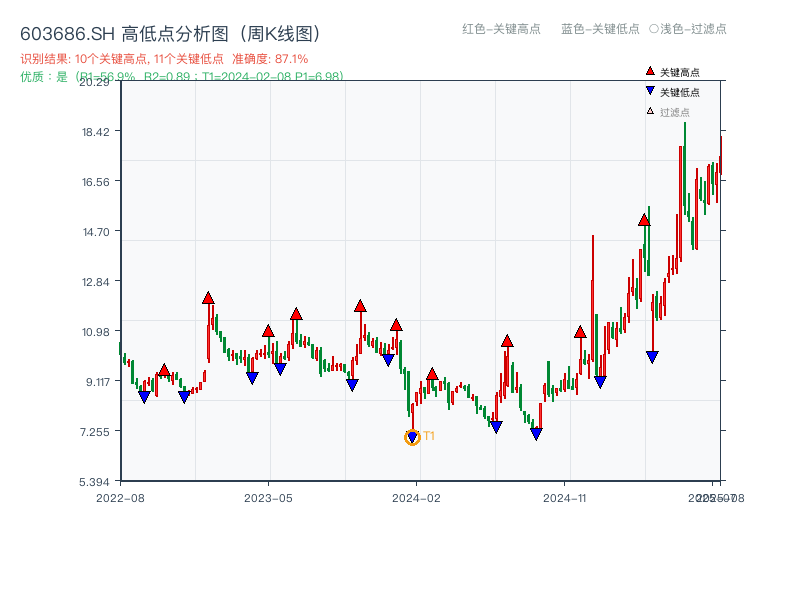Image resolution: width=800 pixels, height=600 pixels.
Task: Click the 过滤点 label in chart legend
Action: [x=674, y=112]
